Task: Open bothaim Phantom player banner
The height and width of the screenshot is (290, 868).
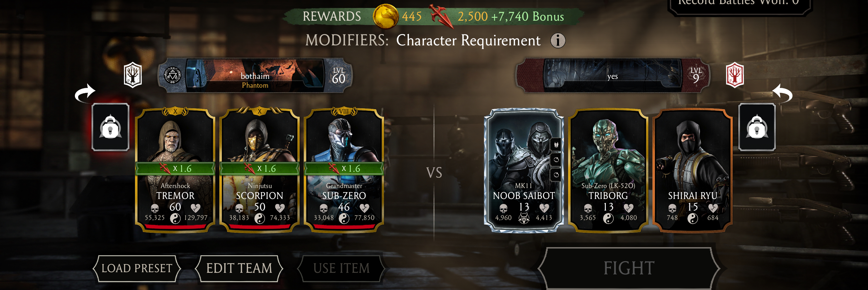Action: pos(255,75)
